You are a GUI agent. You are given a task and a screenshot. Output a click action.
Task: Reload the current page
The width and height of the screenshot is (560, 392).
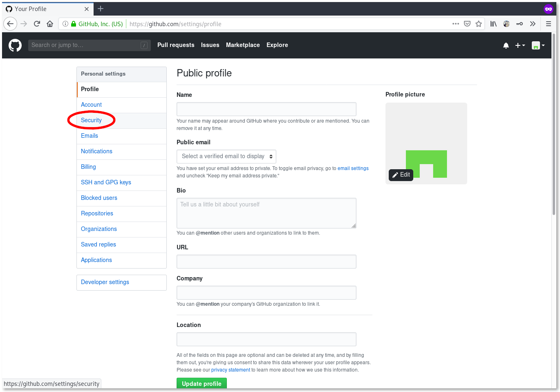[37, 24]
